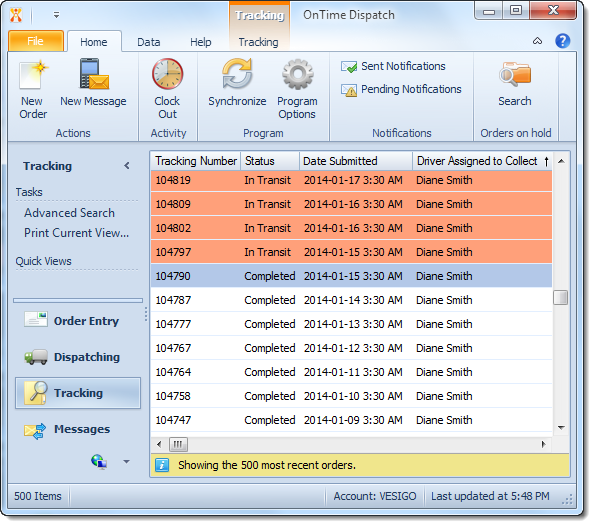Open Advanced Search task link
The height and width of the screenshot is (526, 594).
(x=69, y=213)
